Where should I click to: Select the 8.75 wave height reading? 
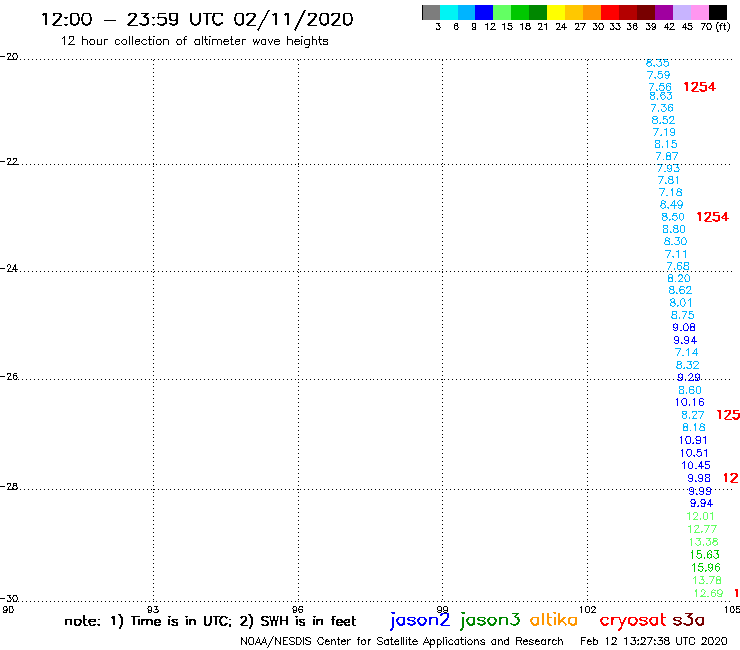click(x=682, y=315)
